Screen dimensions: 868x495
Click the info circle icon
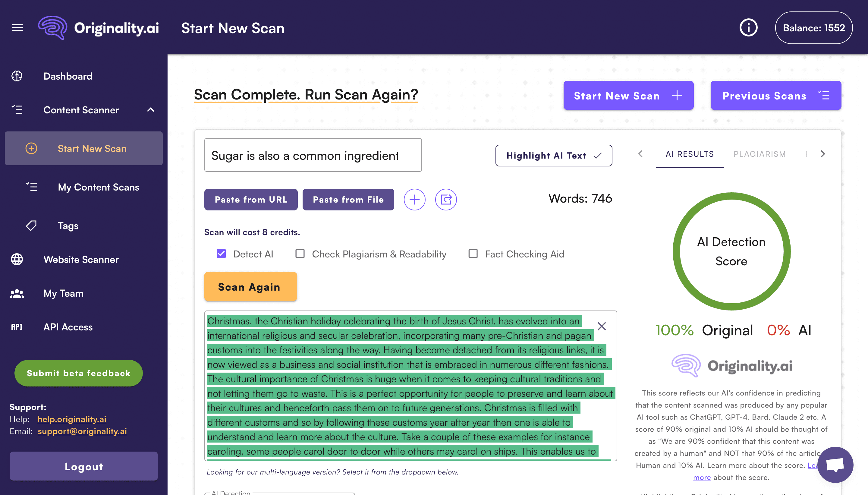pyautogui.click(x=748, y=28)
